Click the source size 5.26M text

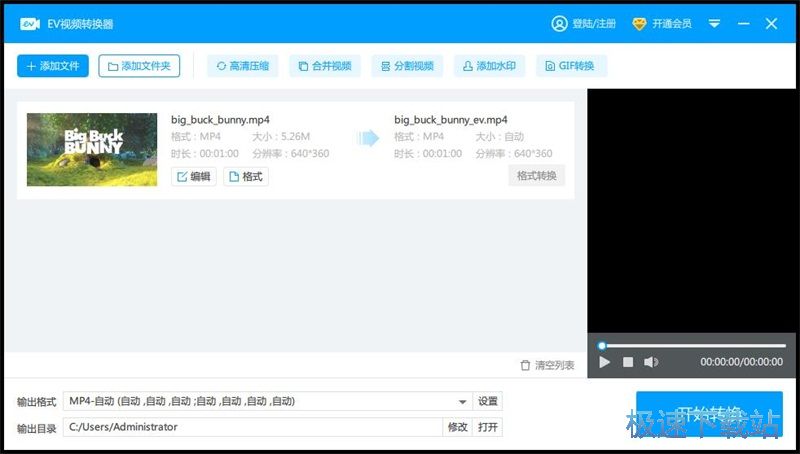[295, 137]
